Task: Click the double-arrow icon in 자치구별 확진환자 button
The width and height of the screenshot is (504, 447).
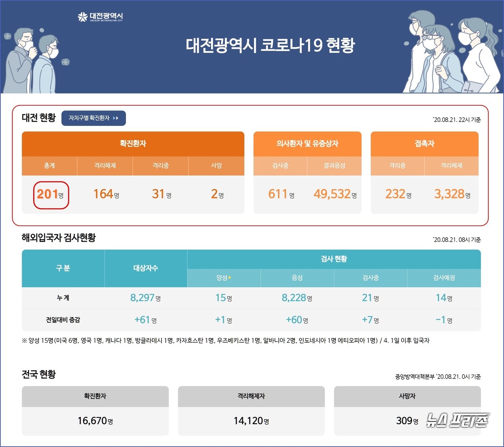Action: (116, 118)
